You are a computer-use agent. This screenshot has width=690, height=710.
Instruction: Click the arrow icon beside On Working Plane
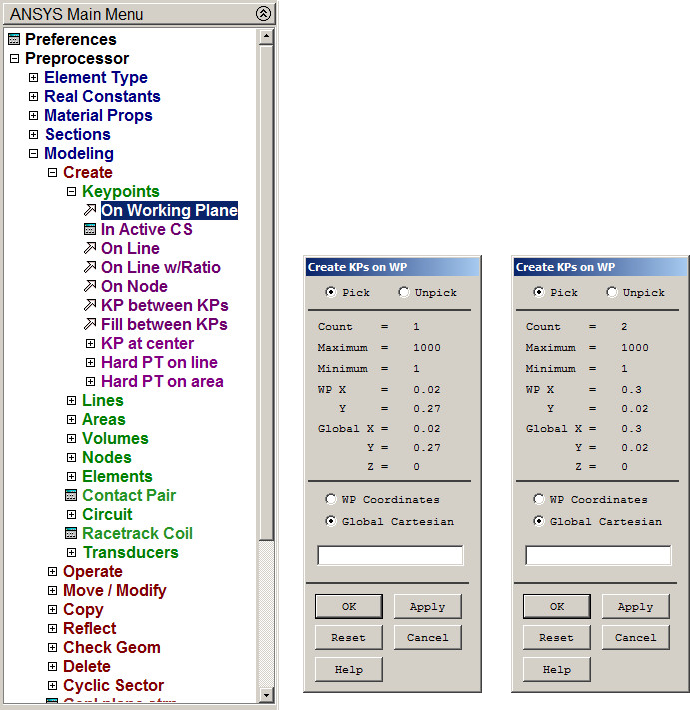pos(90,210)
